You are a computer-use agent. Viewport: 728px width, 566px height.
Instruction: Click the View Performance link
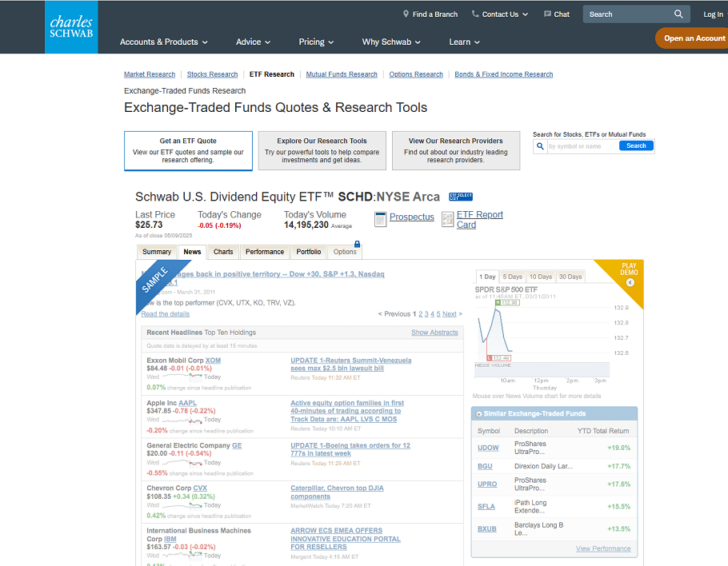point(603,548)
